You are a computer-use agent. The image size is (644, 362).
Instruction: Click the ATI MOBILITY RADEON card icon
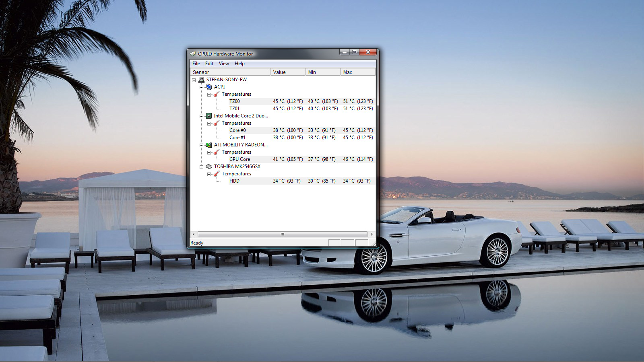pyautogui.click(x=209, y=145)
